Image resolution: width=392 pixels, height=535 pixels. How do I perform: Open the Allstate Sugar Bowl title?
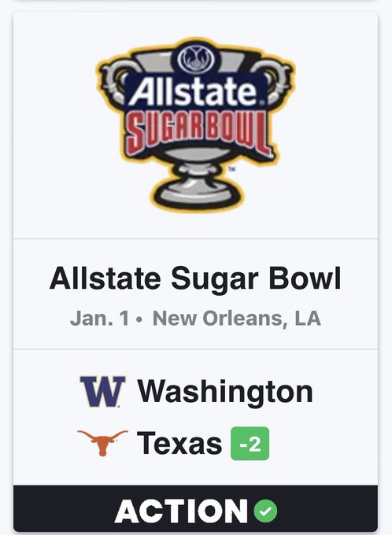click(x=195, y=279)
